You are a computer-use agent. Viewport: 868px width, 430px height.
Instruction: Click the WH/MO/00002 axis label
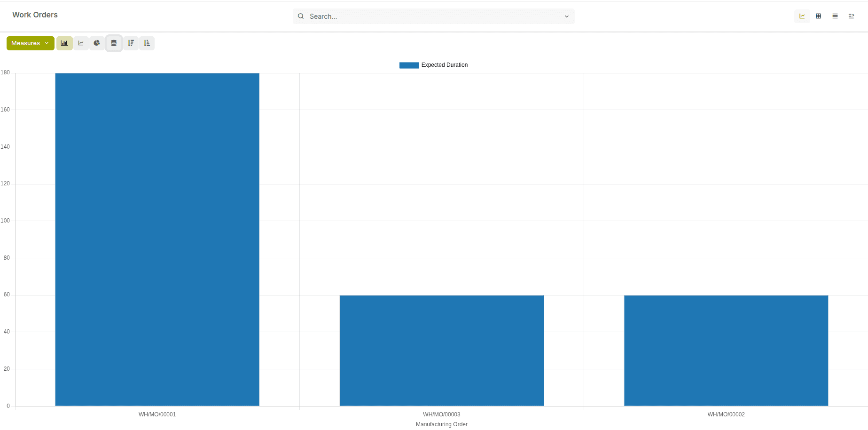click(726, 414)
